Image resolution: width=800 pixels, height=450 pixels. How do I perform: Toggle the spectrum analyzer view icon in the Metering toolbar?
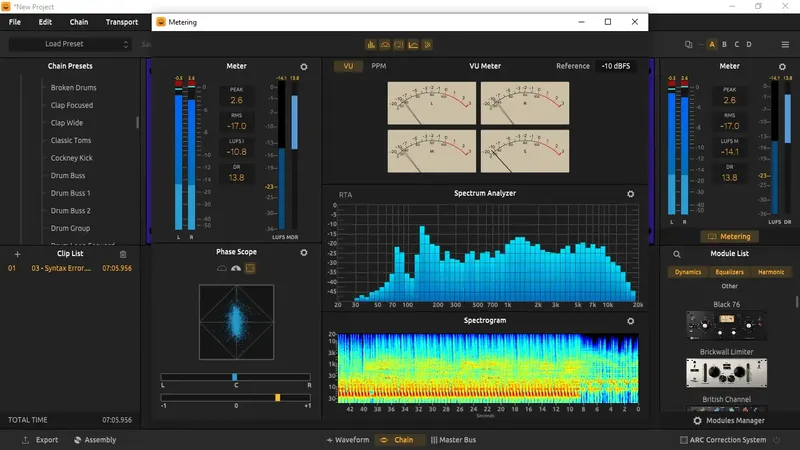pos(413,45)
